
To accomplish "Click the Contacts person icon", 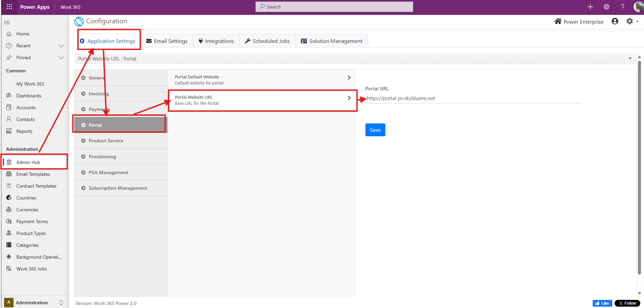I will 9,119.
